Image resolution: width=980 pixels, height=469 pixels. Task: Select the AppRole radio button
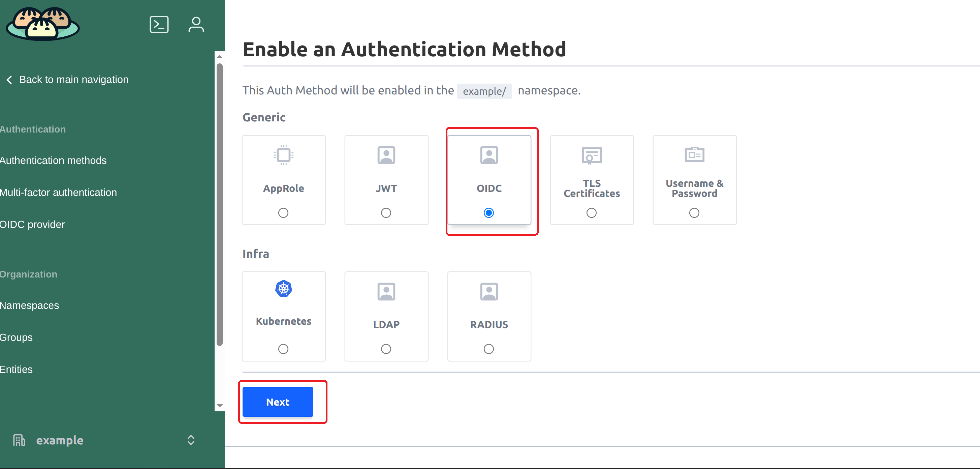tap(283, 213)
